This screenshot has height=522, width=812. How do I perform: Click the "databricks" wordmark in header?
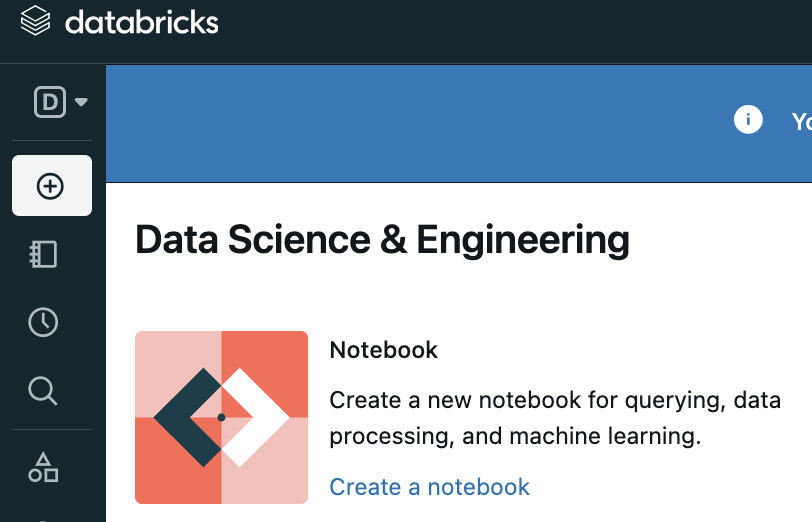point(141,22)
